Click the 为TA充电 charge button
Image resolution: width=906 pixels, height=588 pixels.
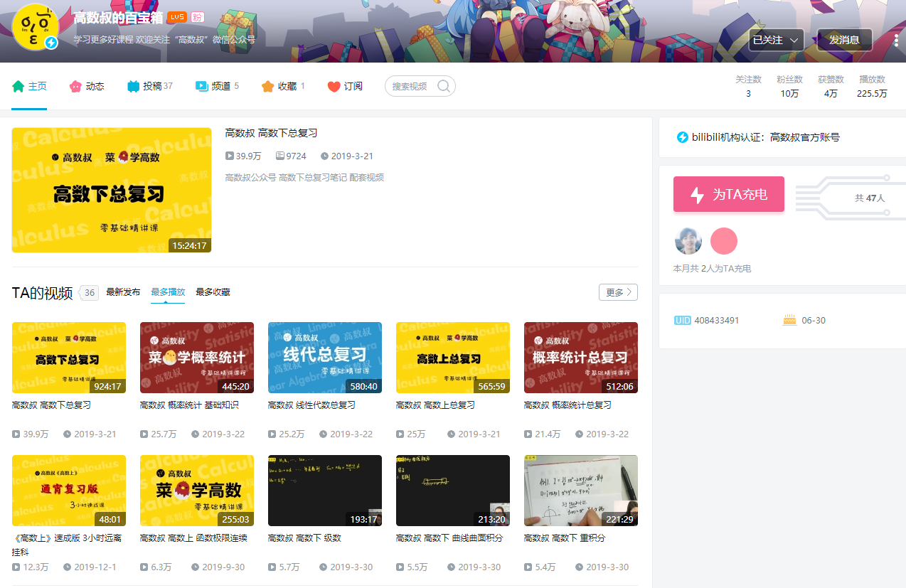tap(729, 194)
